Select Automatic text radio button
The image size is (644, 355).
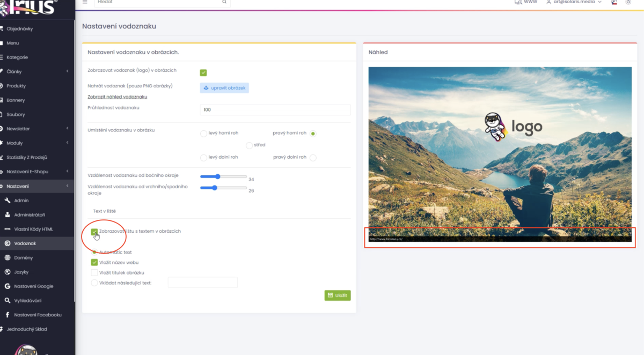point(95,252)
